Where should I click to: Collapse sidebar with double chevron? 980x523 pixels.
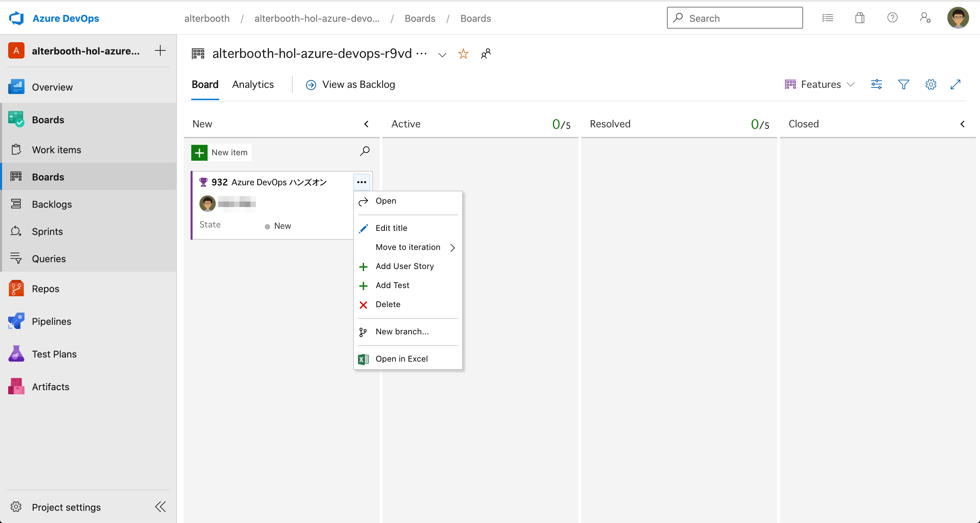[161, 507]
